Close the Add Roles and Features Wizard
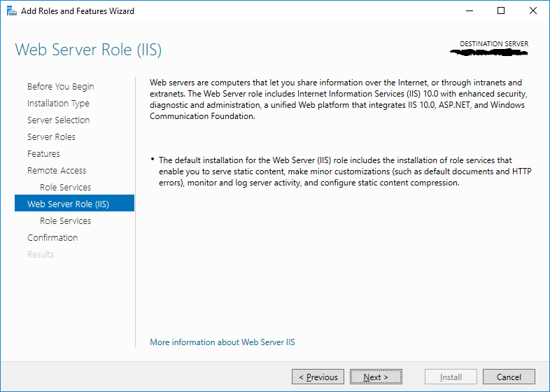 pyautogui.click(x=533, y=11)
